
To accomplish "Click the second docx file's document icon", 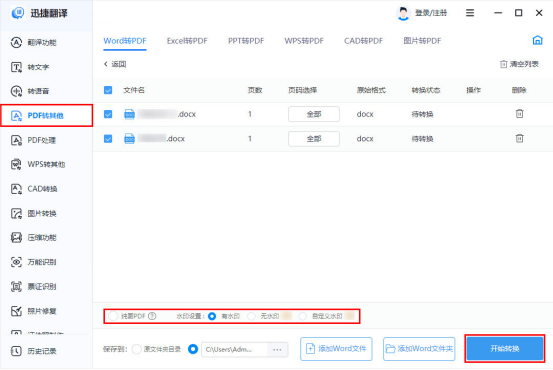I will click(x=129, y=139).
